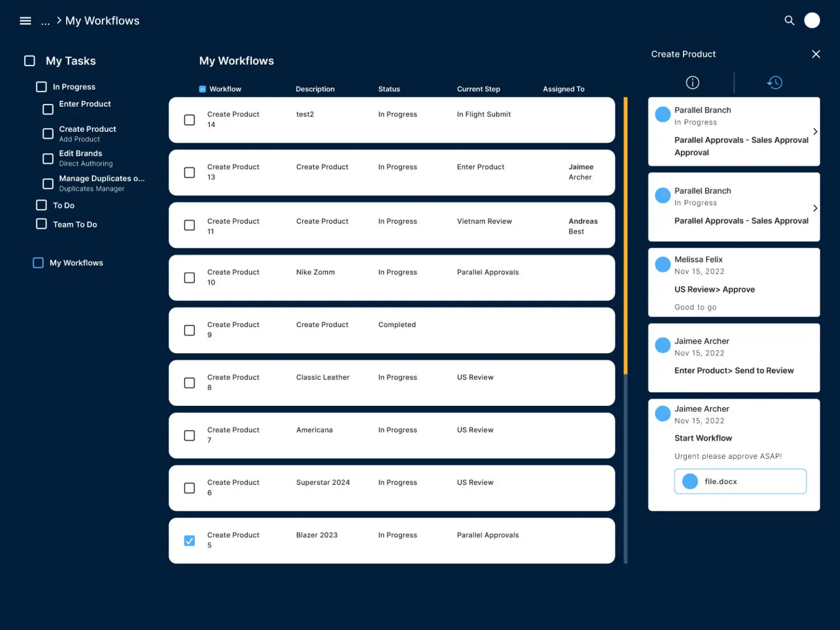Viewport: 840px width, 630px height.
Task: Expand the first Parallel Branch chevron
Action: (x=815, y=132)
